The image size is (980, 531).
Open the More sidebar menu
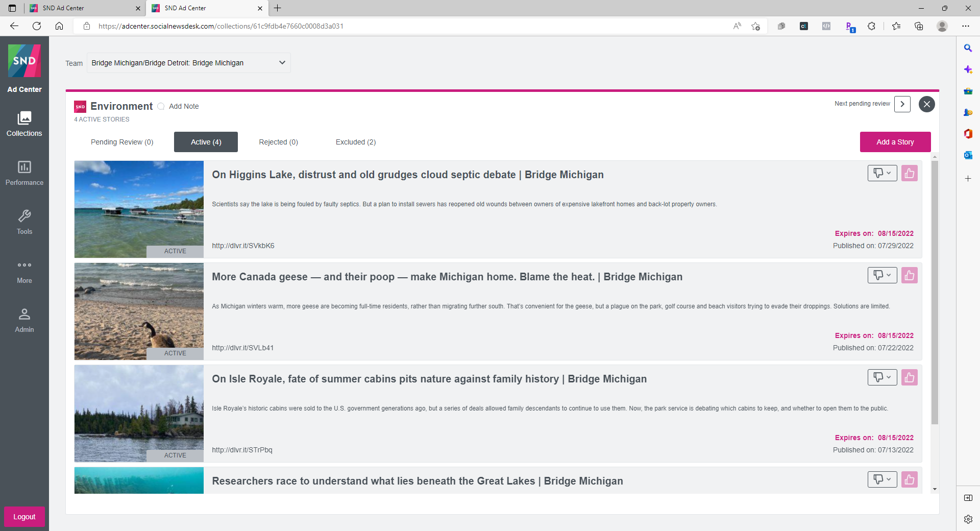click(x=24, y=272)
